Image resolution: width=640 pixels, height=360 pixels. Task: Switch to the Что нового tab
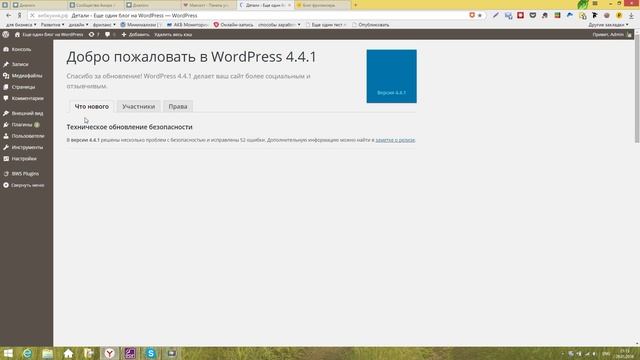[x=91, y=107]
